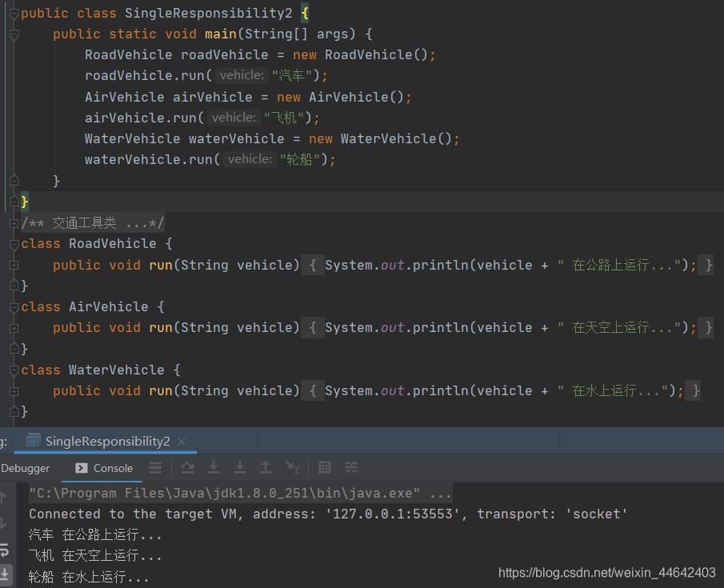The height and width of the screenshot is (588, 724).
Task: Expand the AirVehicle run method fold marker
Action: [x=14, y=328]
